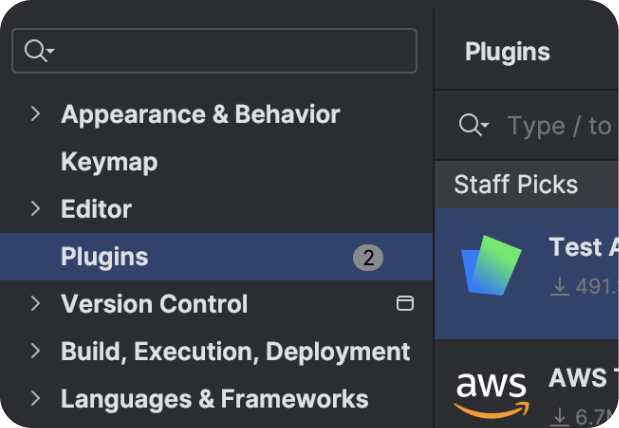Click the plugins search magnifier icon
The height and width of the screenshot is (428, 619).
point(473,125)
